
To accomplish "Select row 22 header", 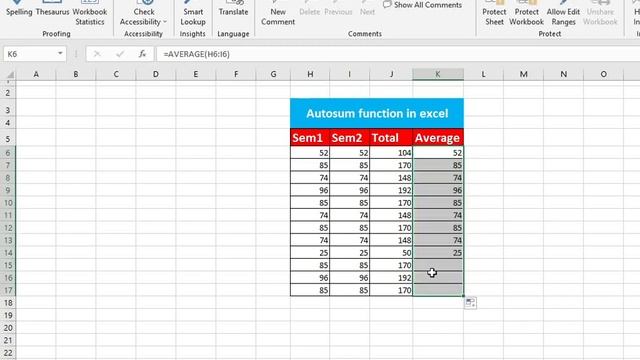I will point(8,353).
